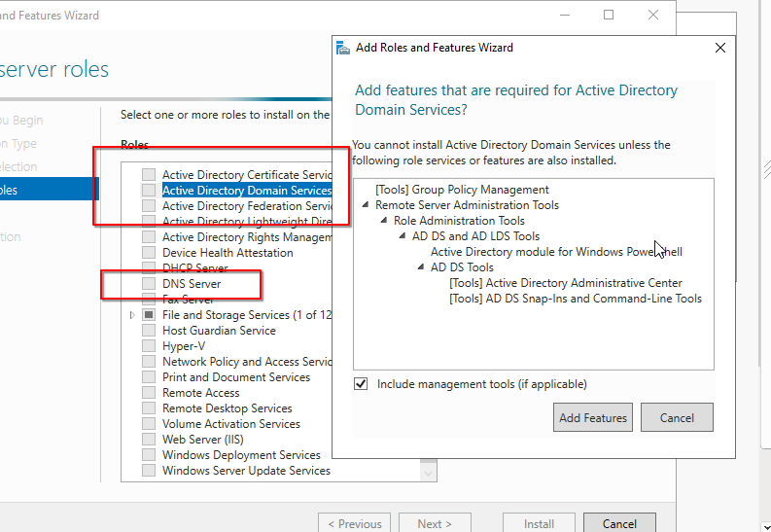The height and width of the screenshot is (532, 771).
Task: Select DNS Server role label
Action: point(192,284)
